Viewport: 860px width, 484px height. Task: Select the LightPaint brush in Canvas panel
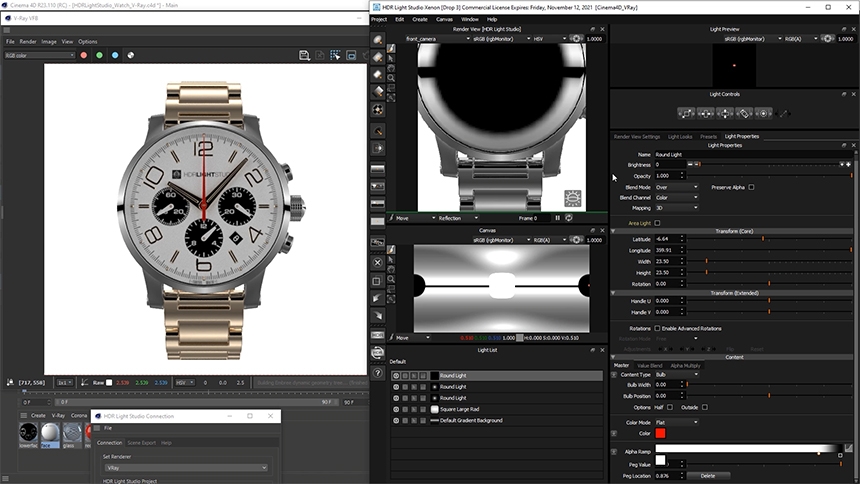pyautogui.click(x=391, y=250)
